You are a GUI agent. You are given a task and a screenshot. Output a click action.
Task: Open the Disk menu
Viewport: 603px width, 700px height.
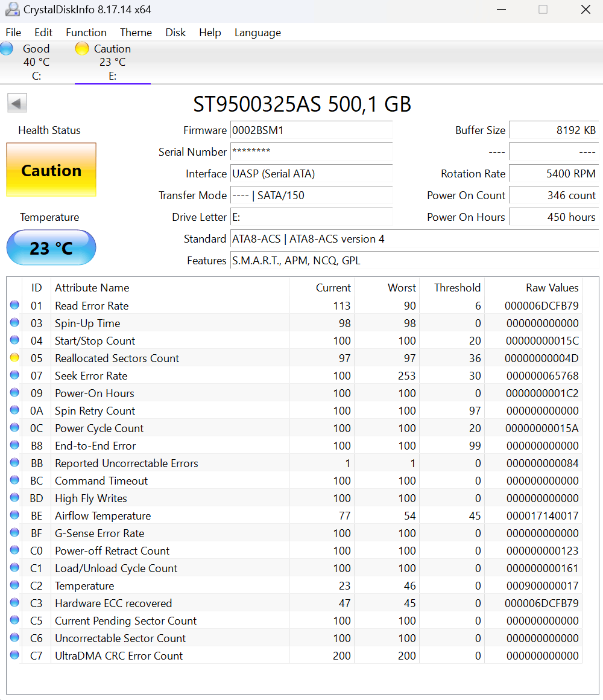(x=175, y=33)
